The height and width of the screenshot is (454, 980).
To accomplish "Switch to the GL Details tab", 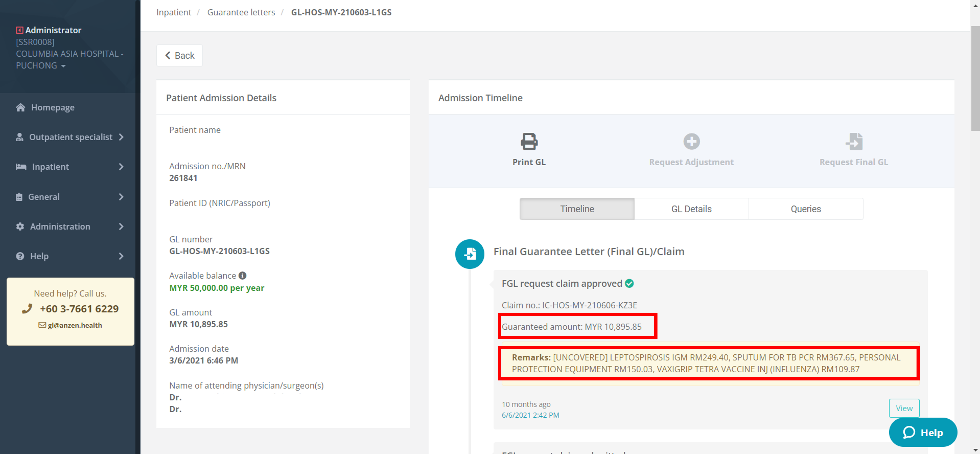I will click(x=691, y=209).
